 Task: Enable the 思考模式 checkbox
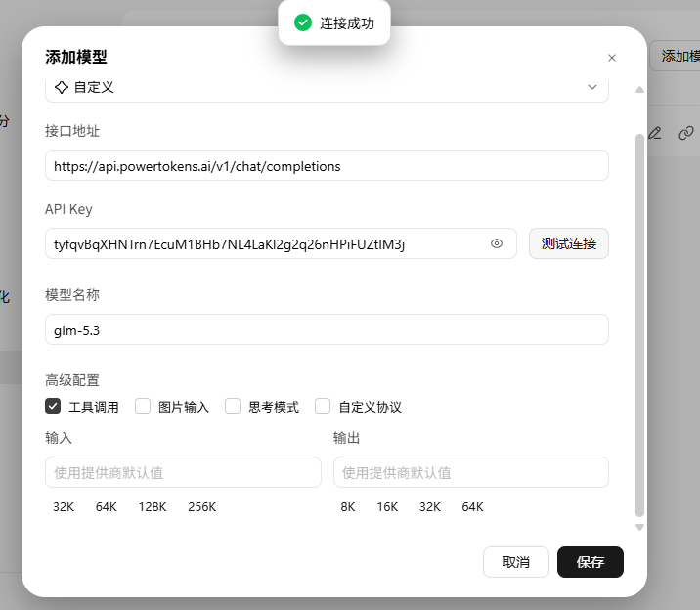[233, 406]
